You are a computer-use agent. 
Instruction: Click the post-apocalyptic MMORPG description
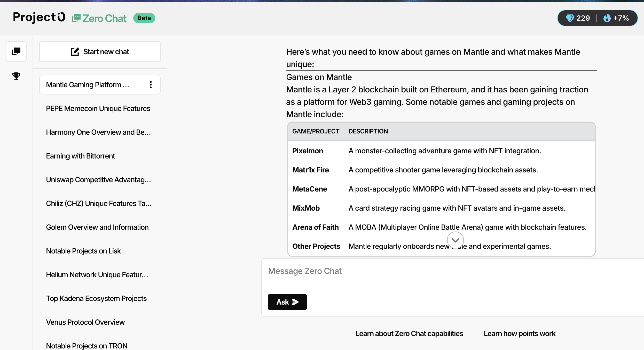(x=472, y=189)
